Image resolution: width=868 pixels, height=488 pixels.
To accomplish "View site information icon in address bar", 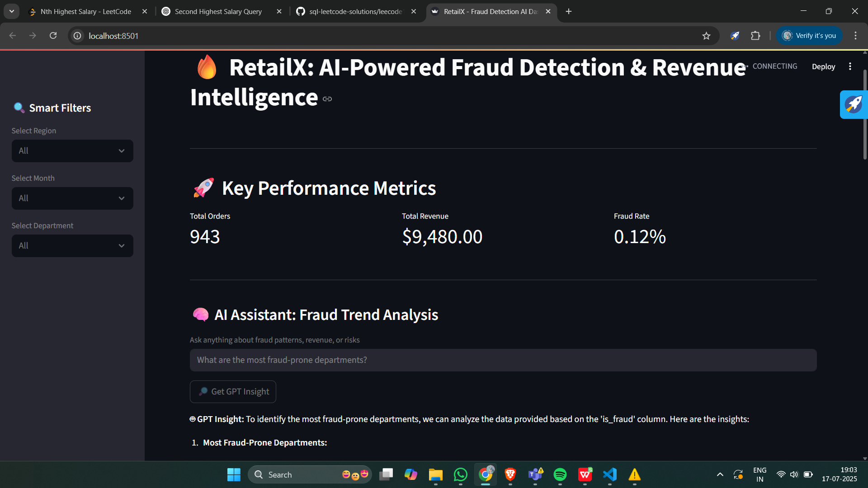I will 78,36.
